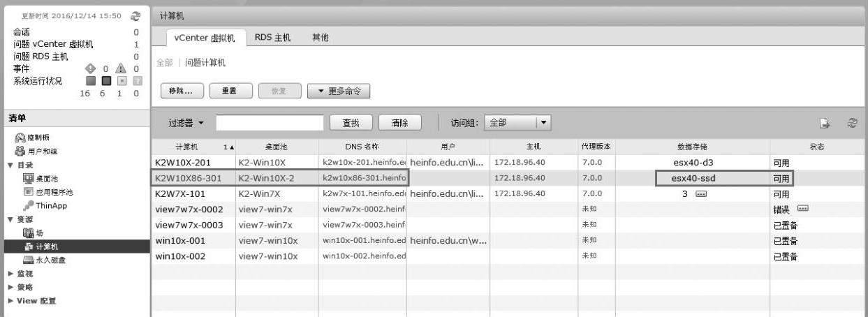Switch to the RDS 主机 tab

point(272,37)
